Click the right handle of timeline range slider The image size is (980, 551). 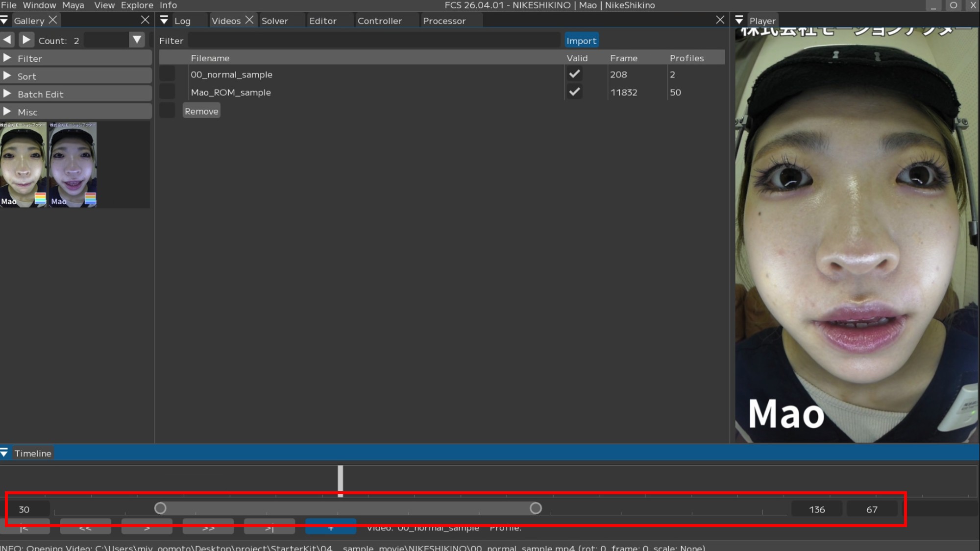pos(536,508)
